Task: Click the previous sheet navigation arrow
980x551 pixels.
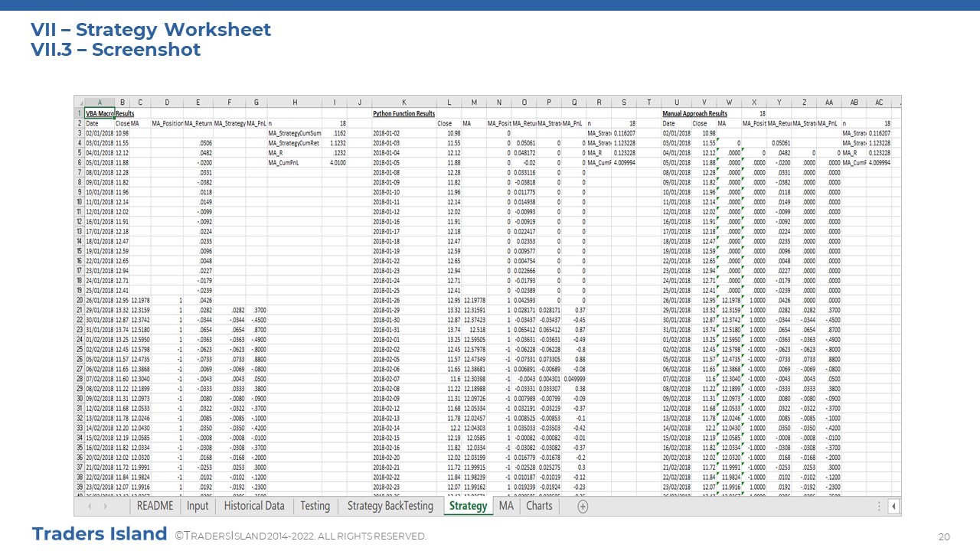Action: coord(91,507)
